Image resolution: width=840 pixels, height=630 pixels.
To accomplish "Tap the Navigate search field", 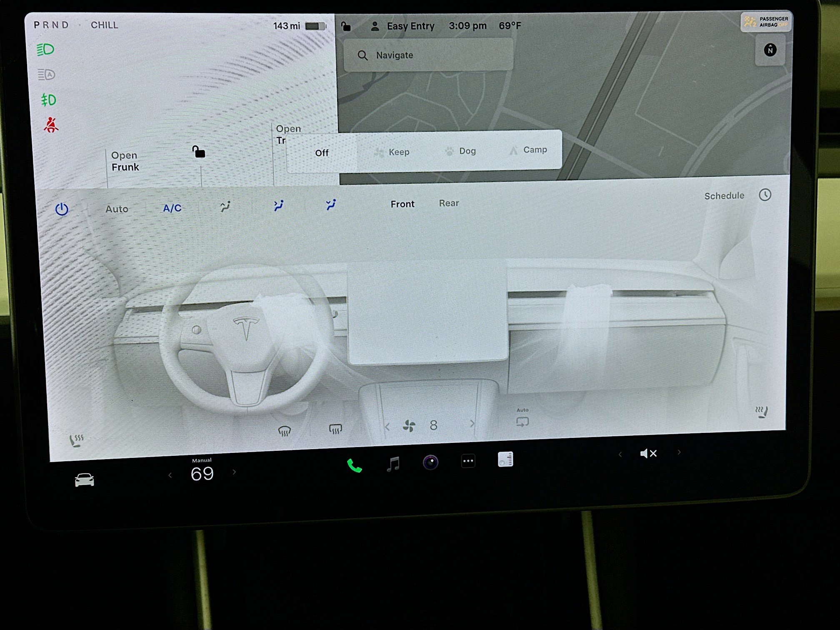I will click(427, 55).
